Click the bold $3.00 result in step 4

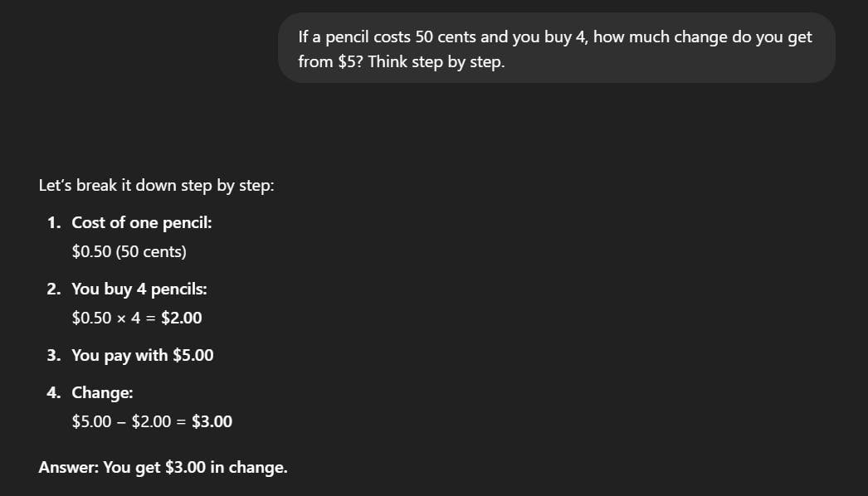tap(212, 421)
